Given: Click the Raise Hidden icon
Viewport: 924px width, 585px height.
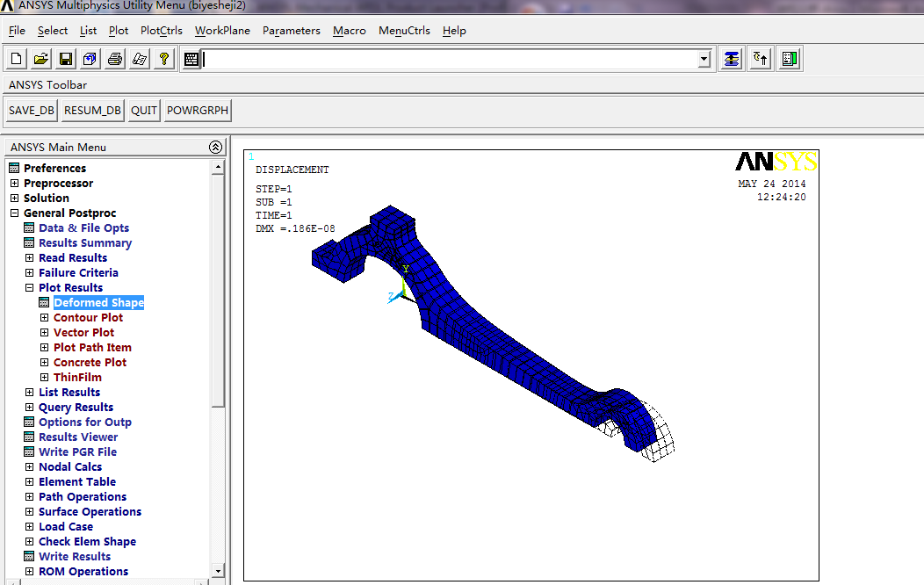Looking at the screenshot, I should [x=732, y=59].
